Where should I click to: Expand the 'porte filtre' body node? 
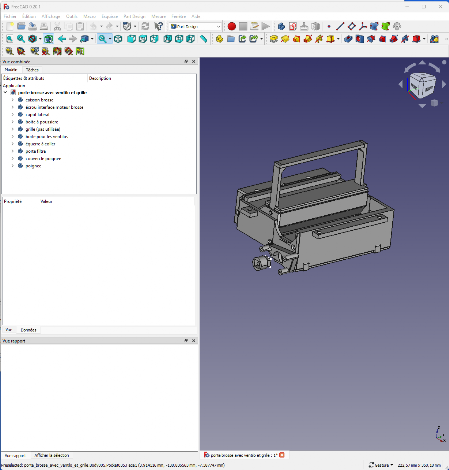pyautogui.click(x=13, y=151)
